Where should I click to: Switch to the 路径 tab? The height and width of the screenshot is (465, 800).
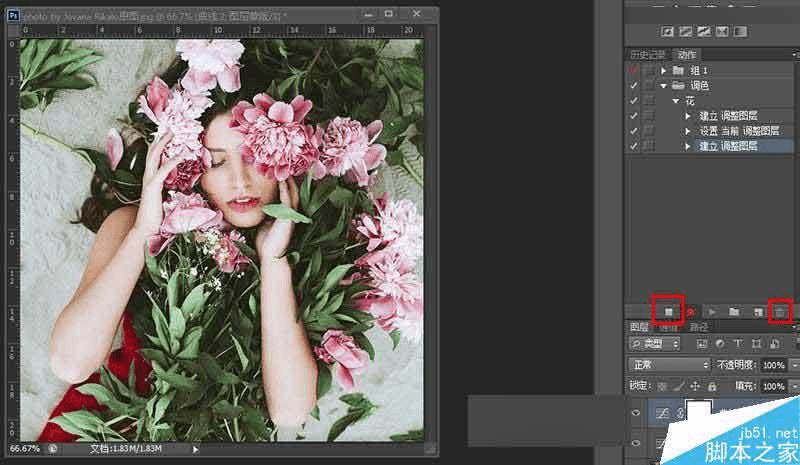pos(700,327)
